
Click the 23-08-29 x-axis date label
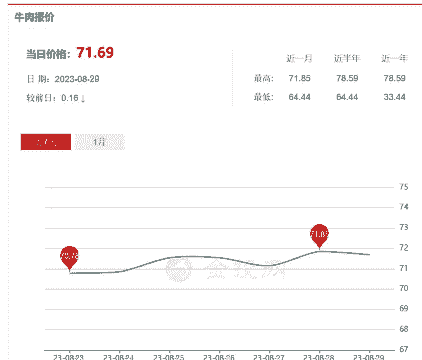point(369,357)
